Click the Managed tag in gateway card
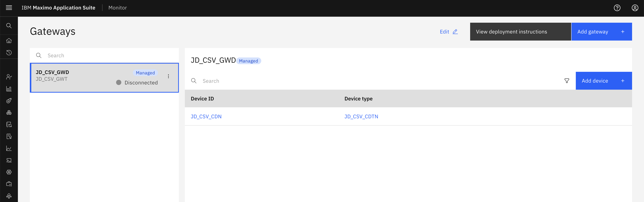 click(x=145, y=73)
